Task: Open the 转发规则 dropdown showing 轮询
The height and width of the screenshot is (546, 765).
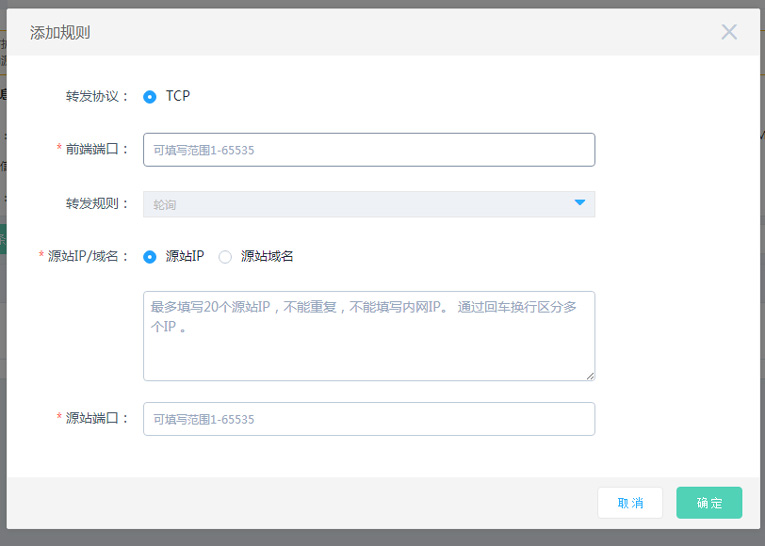Action: pos(369,204)
